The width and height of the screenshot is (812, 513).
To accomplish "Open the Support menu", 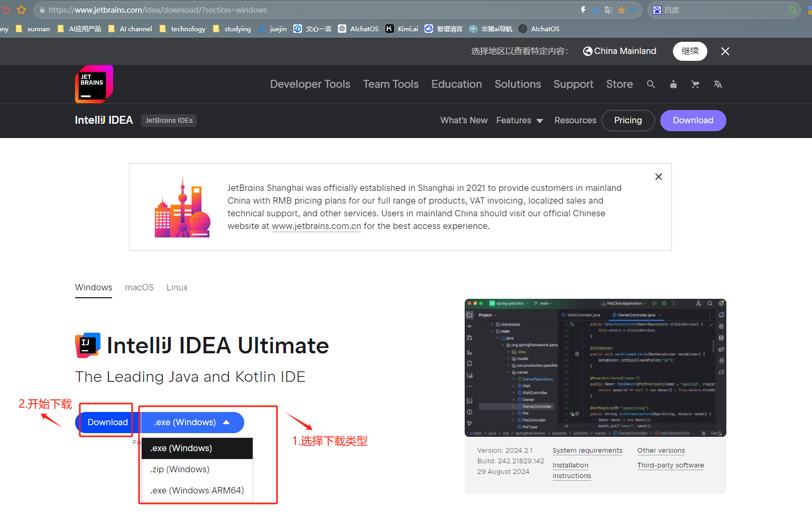I will point(574,84).
